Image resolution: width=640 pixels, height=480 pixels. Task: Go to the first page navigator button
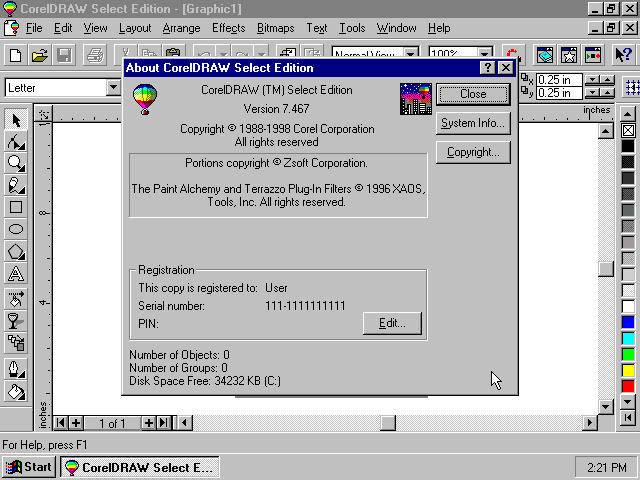click(x=60, y=423)
